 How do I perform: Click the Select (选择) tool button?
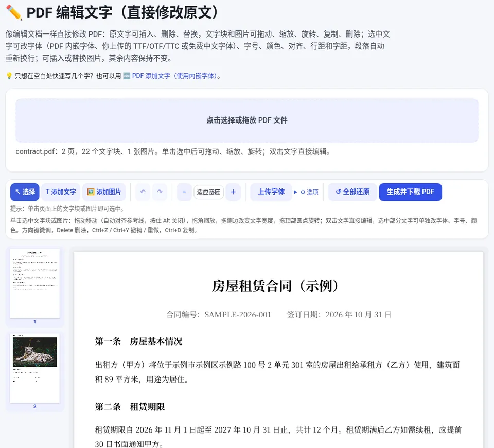tap(25, 192)
